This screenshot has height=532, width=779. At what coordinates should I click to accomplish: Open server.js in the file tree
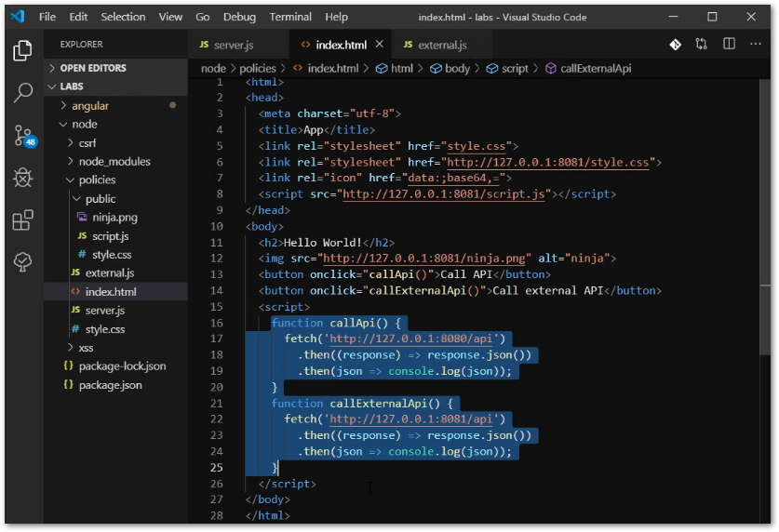pyautogui.click(x=115, y=311)
